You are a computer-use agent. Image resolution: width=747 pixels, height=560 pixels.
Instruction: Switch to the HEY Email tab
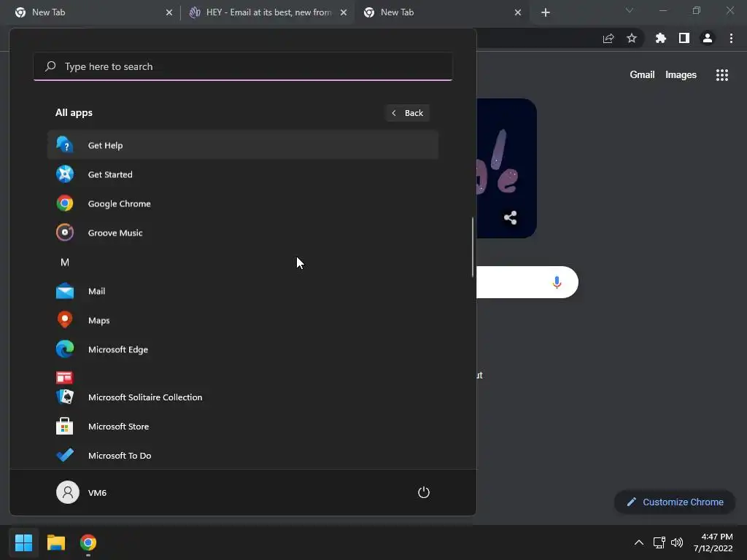point(268,12)
